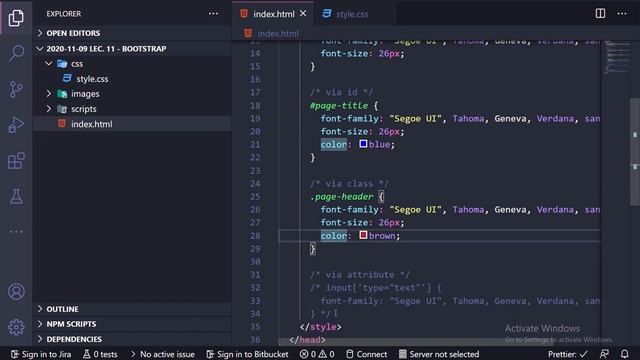Click the closing </style> tag
640x360 pixels.
click(x=320, y=327)
